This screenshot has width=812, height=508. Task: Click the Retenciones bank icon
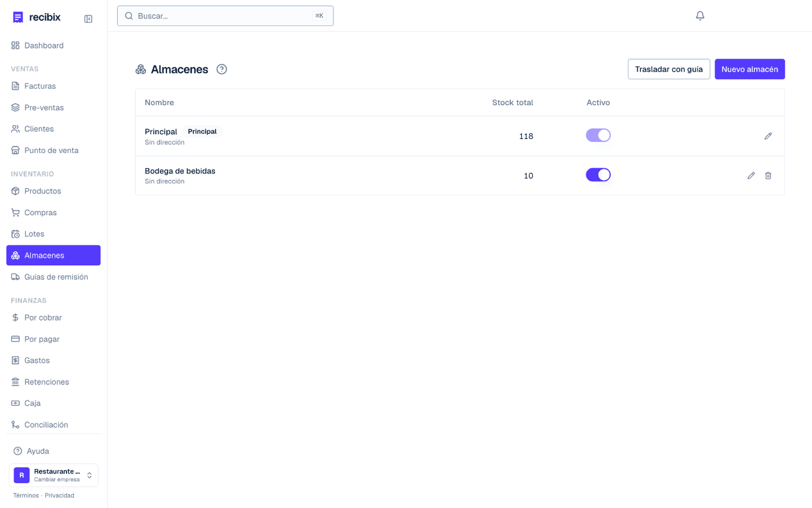point(15,382)
